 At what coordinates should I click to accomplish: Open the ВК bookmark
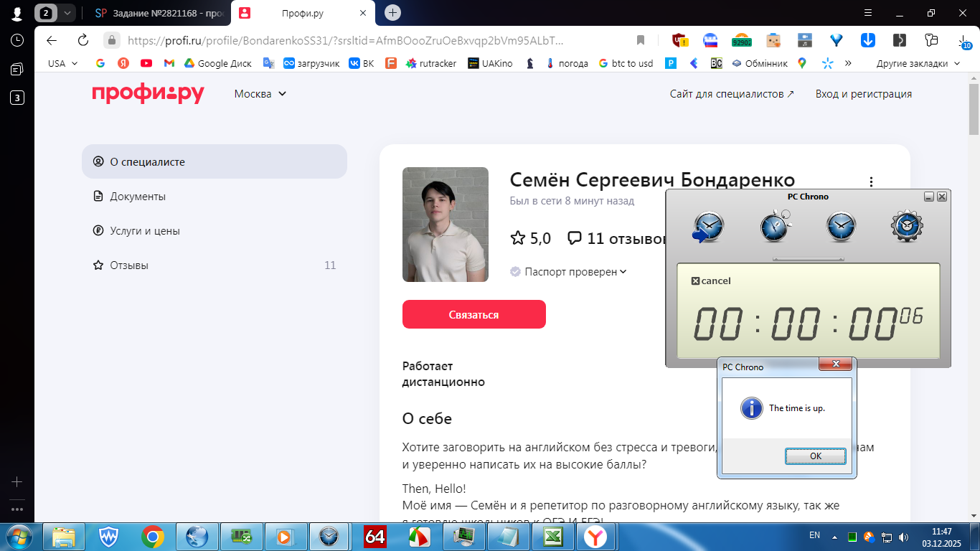362,63
